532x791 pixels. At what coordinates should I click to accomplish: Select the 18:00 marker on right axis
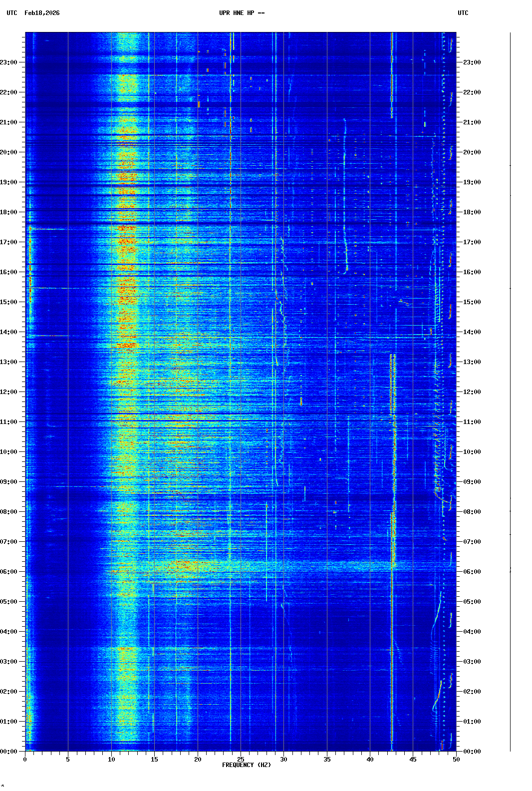[472, 212]
